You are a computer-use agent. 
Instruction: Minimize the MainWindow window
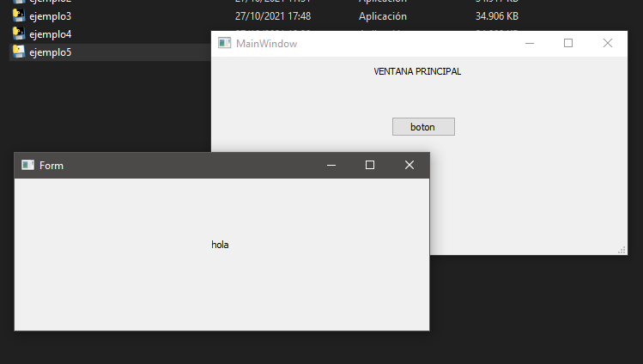coord(530,43)
